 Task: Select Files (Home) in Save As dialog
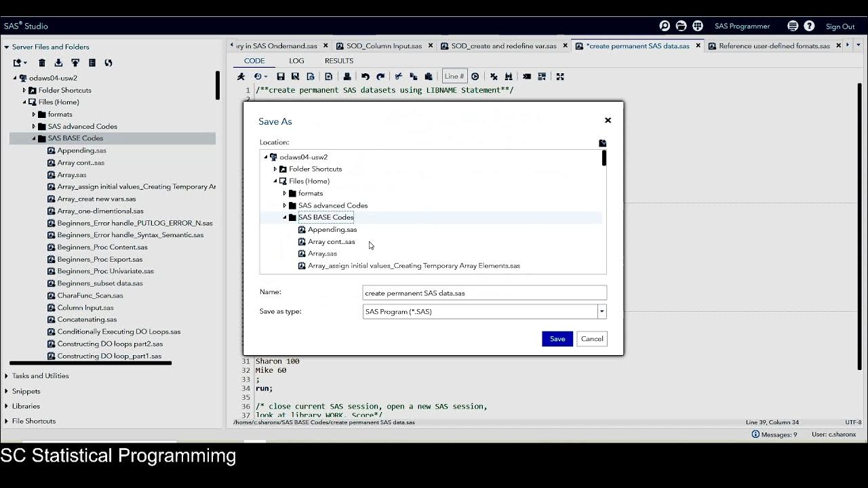click(309, 181)
